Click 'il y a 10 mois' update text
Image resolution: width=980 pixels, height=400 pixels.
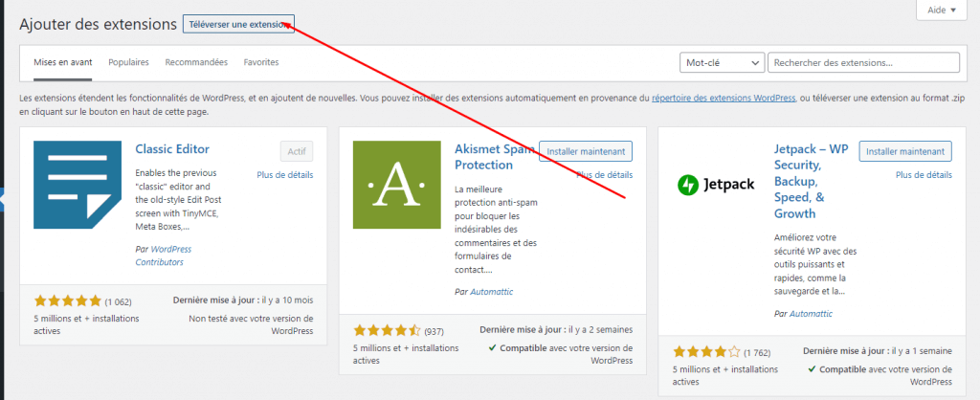click(286, 300)
